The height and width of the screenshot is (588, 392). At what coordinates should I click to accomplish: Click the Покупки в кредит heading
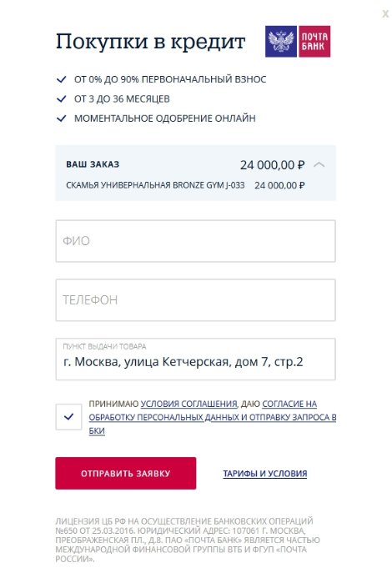150,41
